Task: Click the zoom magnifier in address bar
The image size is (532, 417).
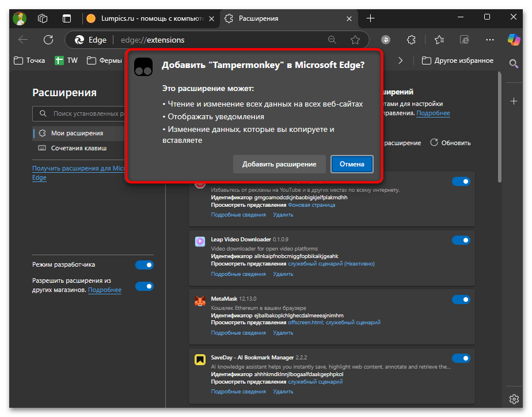Action: pos(332,40)
